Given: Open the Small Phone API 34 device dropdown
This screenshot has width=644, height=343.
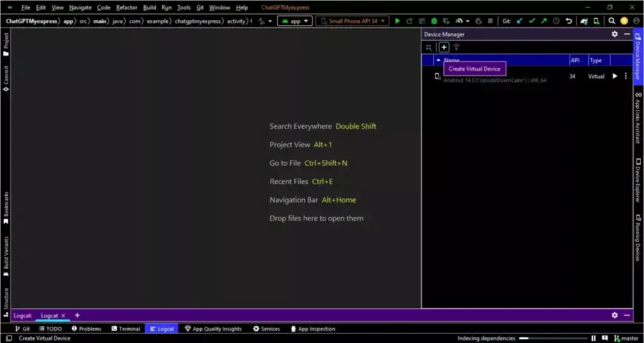Looking at the screenshot, I should coord(352,21).
